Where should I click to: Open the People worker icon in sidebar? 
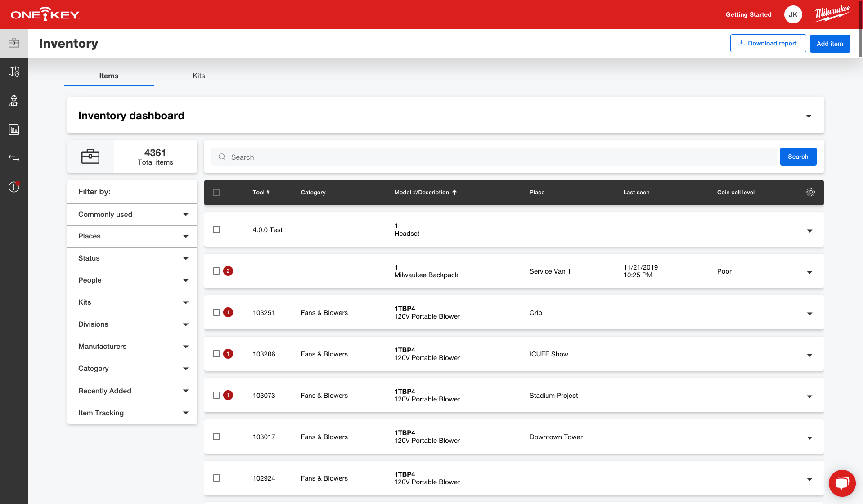point(14,101)
